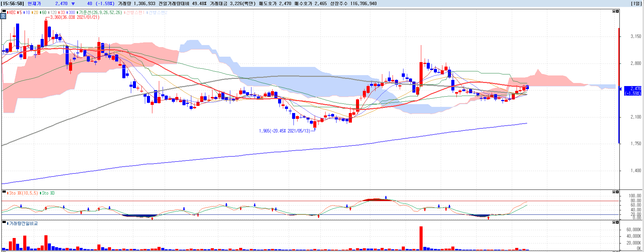Click the '호' icon below the price panel marker
The image size is (644, 252).
(4, 16)
